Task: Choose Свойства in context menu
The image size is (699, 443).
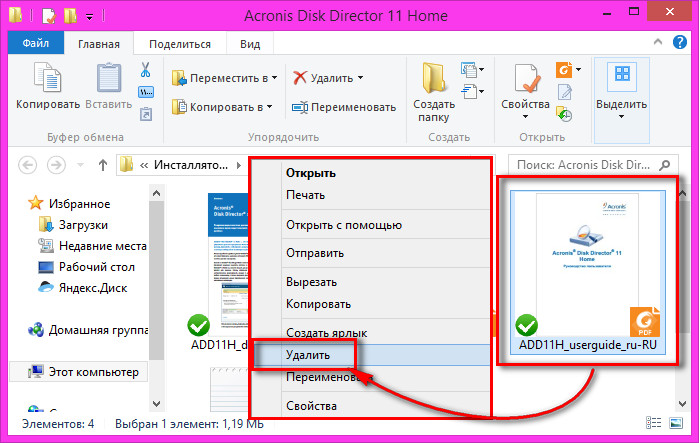Action: click(x=311, y=406)
